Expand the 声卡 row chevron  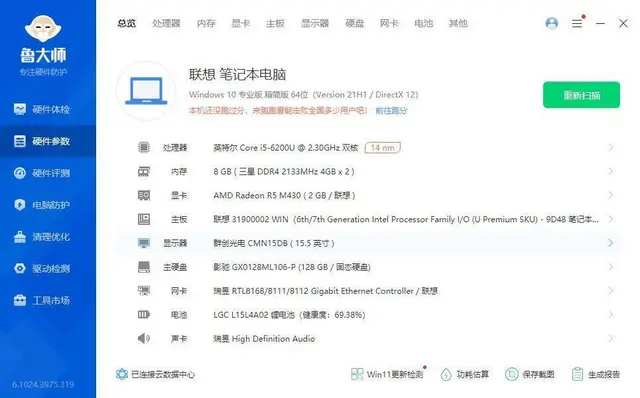pos(611,338)
